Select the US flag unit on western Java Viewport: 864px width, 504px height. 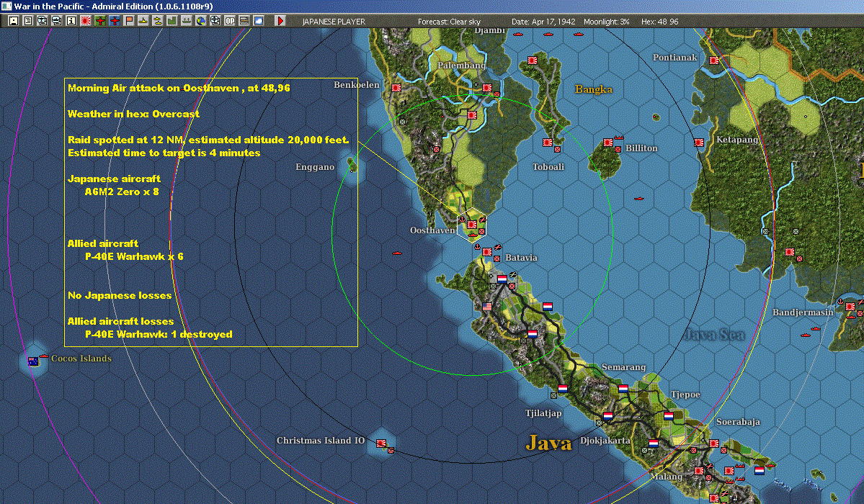(487, 307)
